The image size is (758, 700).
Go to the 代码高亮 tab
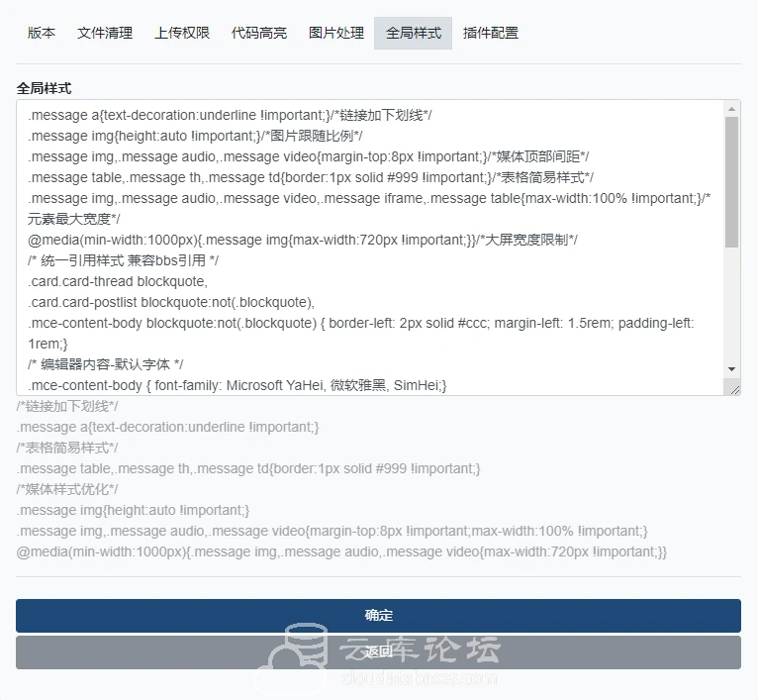pos(259,33)
